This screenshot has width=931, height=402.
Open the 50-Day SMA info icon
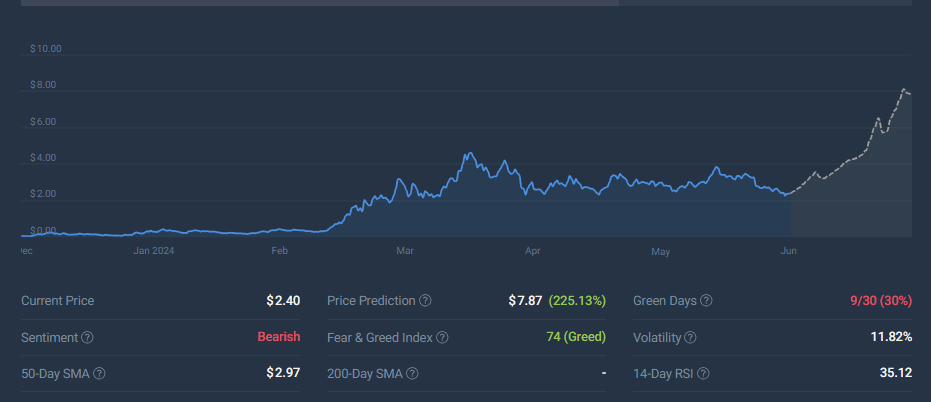click(99, 374)
